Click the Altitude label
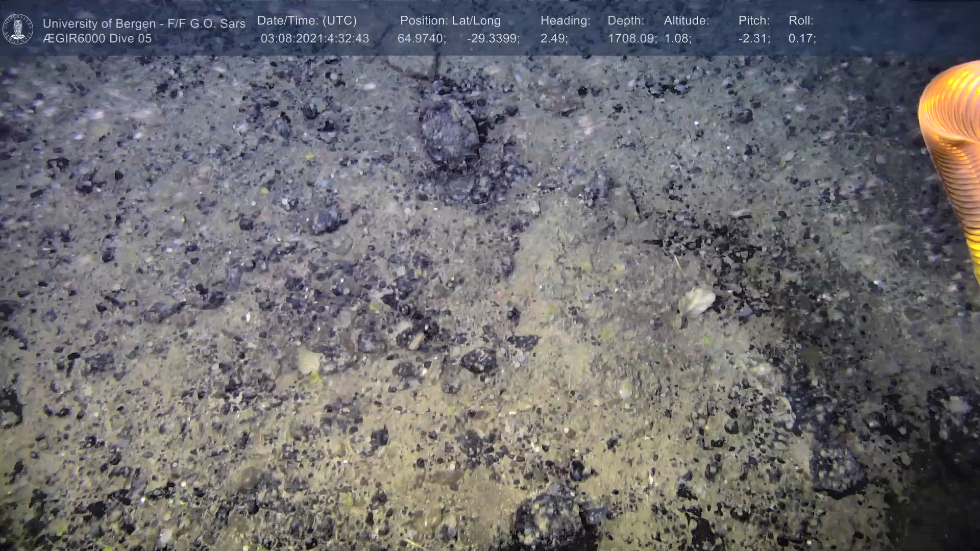Viewport: 980px width, 551px height. coord(686,21)
